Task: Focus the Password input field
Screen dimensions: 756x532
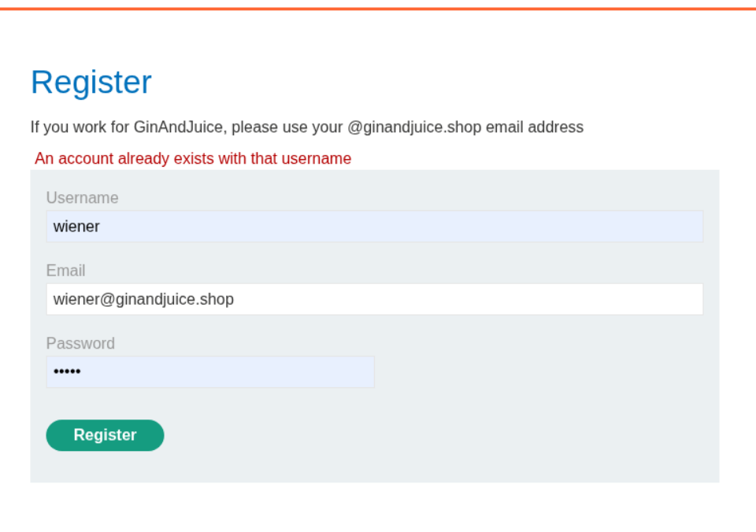Action: 210,371
